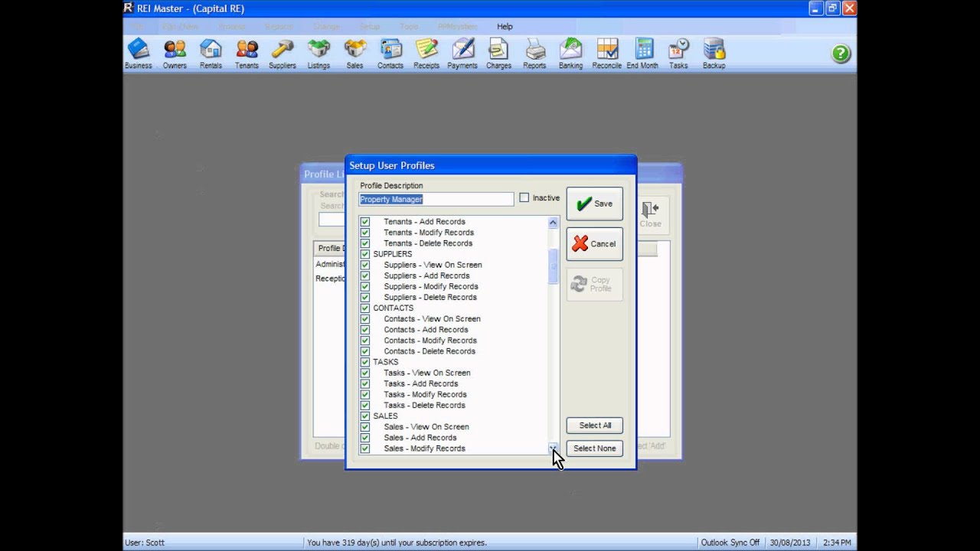
Task: Open the Help menu
Action: pyautogui.click(x=505, y=26)
